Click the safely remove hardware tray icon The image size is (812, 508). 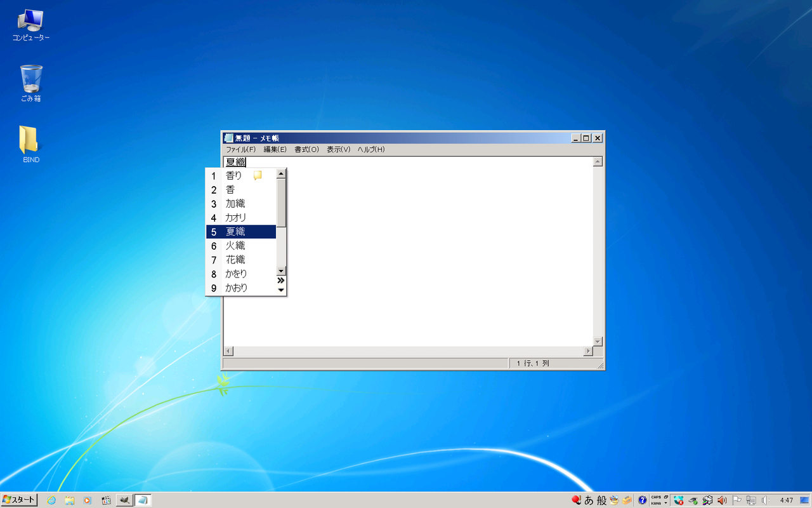point(693,500)
